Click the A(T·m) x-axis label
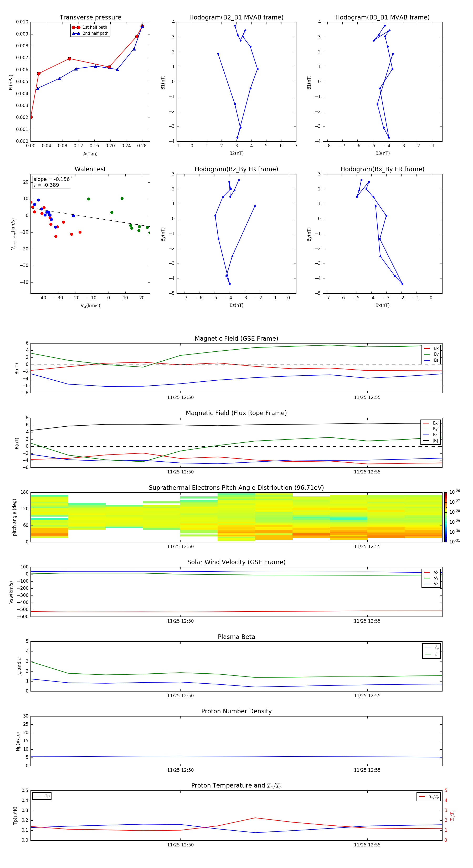473x868 pixels. pos(90,154)
